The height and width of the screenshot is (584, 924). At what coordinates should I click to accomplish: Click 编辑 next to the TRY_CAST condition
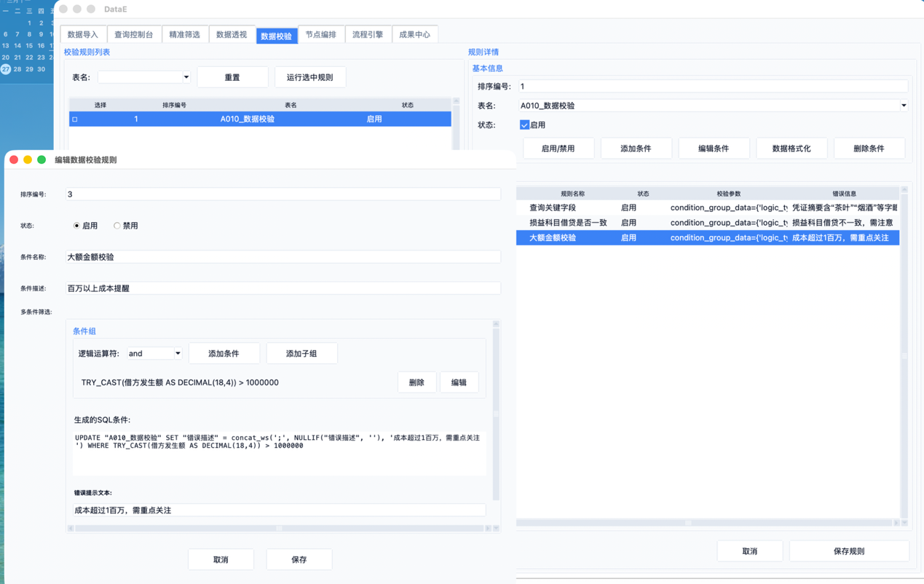click(459, 382)
